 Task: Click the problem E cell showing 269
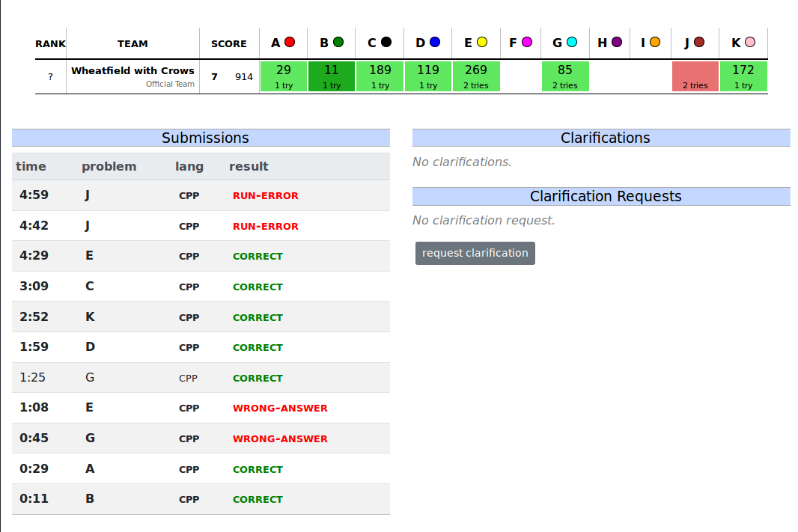(475, 76)
